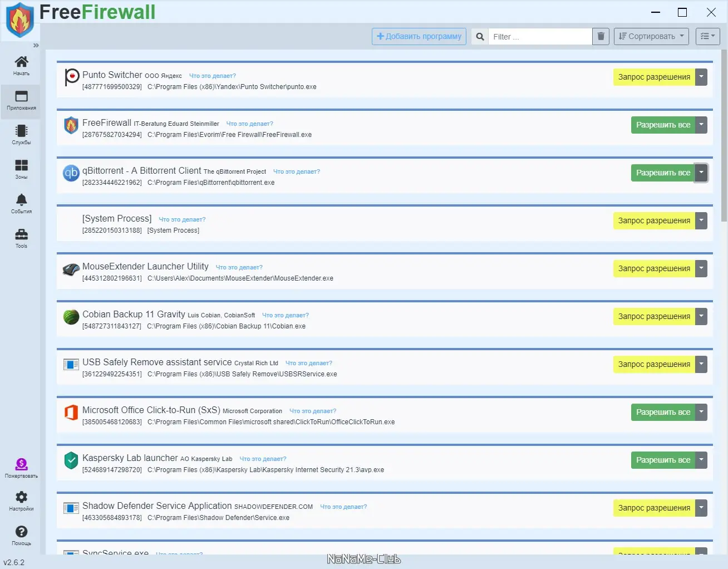Click Запрос разрешения for System Process
The width and height of the screenshot is (728, 569).
coord(654,221)
